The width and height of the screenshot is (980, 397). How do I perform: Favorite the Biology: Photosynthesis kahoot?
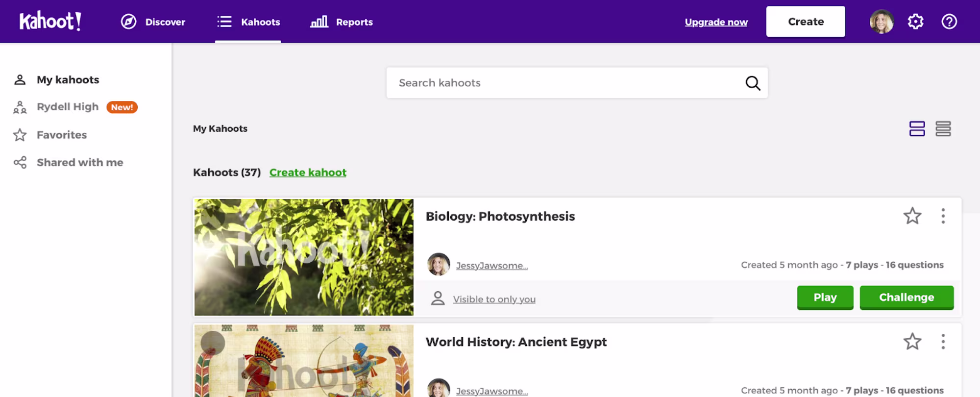tap(912, 216)
